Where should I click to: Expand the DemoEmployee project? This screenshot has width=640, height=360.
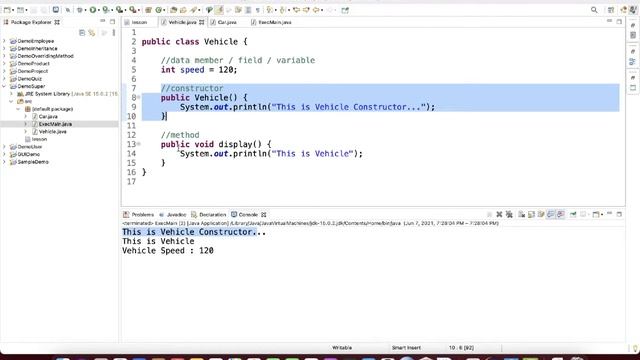pos(4,41)
